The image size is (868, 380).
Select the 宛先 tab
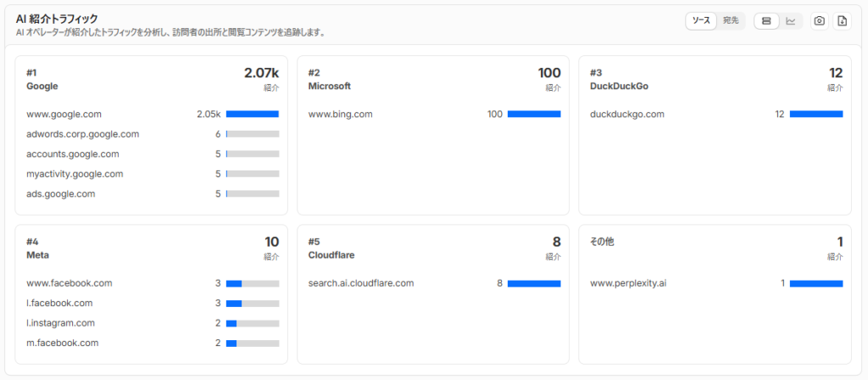click(731, 21)
